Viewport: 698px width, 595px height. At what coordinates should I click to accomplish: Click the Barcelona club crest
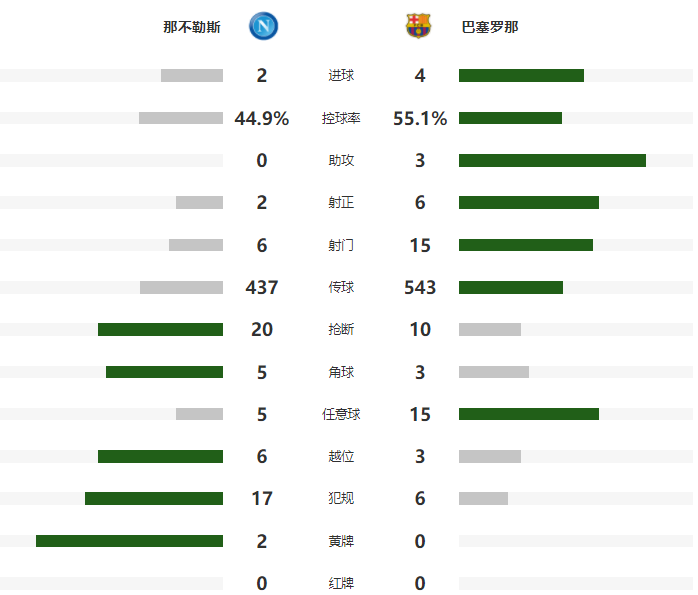pyautogui.click(x=418, y=26)
